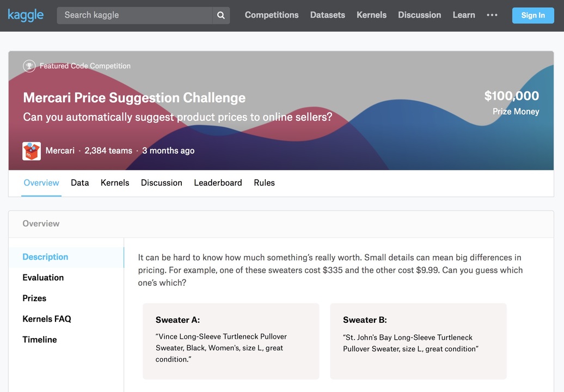
Task: Open Kernels FAQ sidebar item
Action: tap(47, 319)
